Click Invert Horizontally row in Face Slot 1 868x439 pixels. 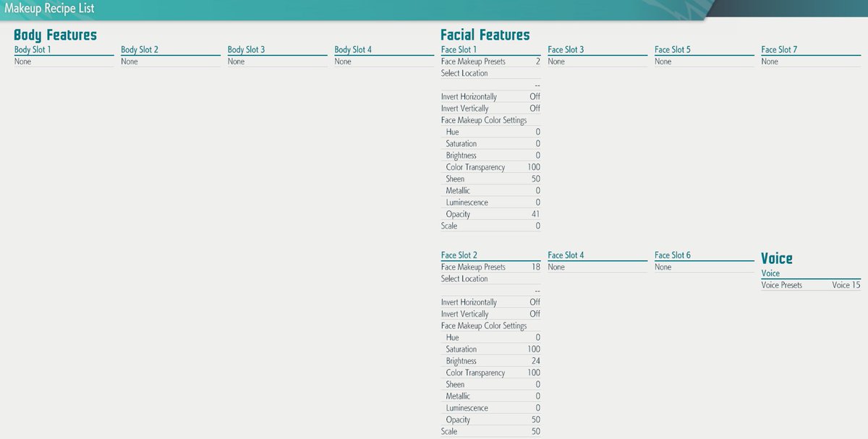coord(490,96)
